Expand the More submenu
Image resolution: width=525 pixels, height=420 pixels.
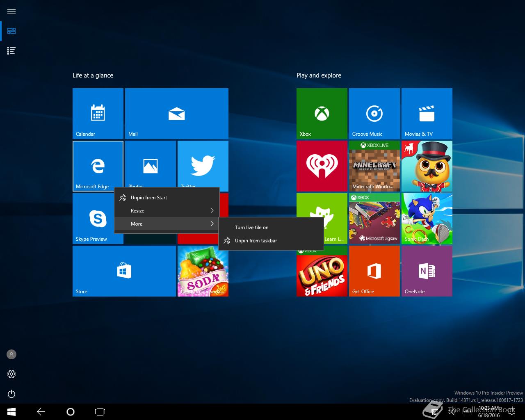[x=167, y=224]
